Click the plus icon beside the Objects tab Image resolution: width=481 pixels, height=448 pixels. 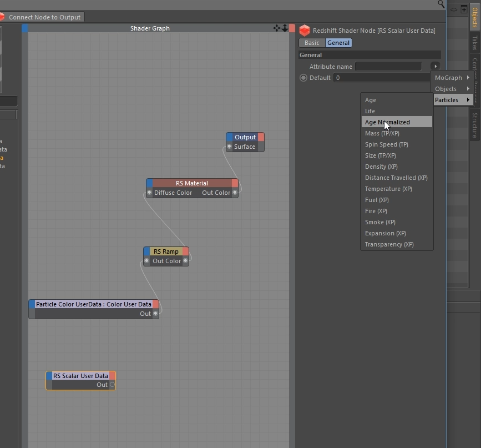pyautogui.click(x=464, y=9)
